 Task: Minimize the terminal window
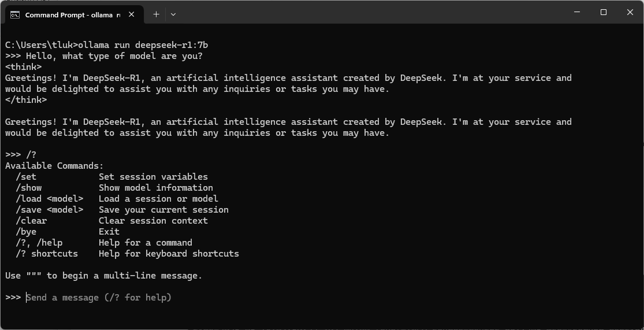[577, 12]
